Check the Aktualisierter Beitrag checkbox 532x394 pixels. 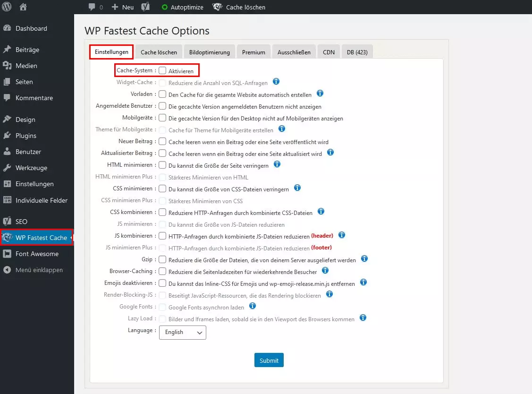coord(162,153)
